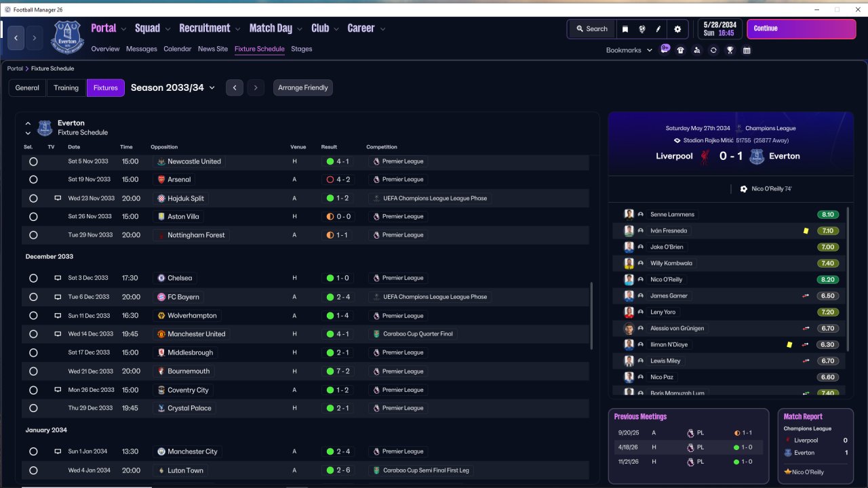868x488 pixels.
Task: Go back with the header left arrow
Action: pos(16,38)
